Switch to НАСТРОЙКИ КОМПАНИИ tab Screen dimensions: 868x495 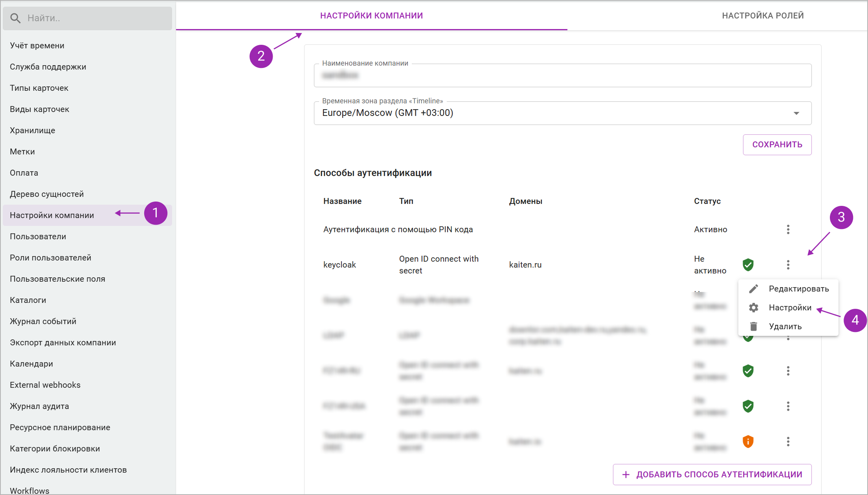pyautogui.click(x=371, y=16)
